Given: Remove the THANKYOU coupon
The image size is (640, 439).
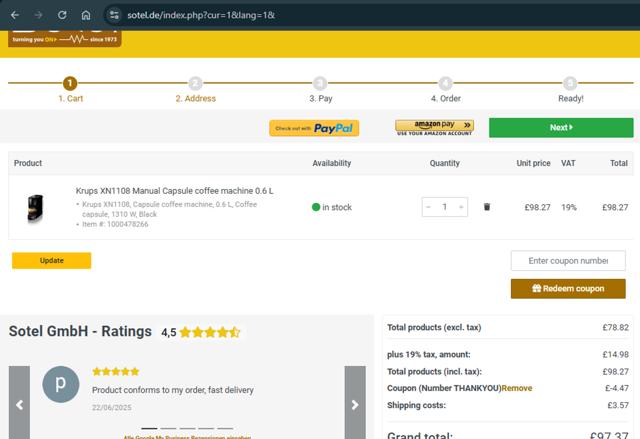Looking at the screenshot, I should 517,388.
